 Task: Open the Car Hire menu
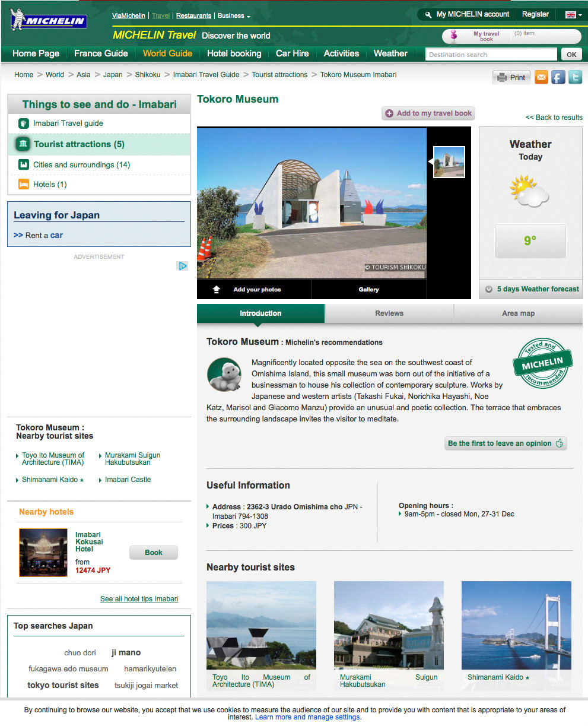(x=293, y=53)
